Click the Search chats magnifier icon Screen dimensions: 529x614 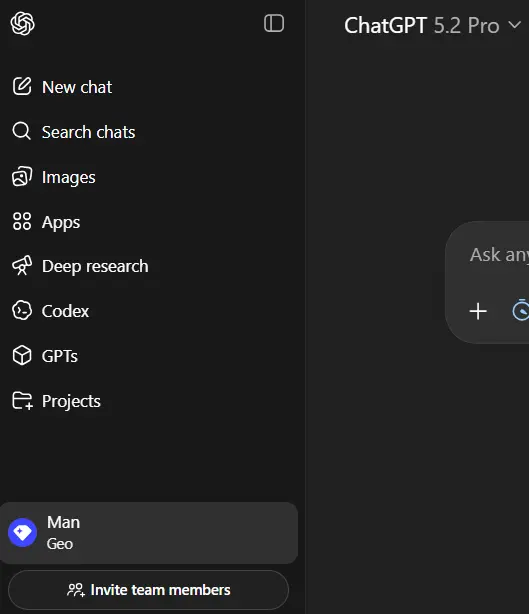[22, 131]
